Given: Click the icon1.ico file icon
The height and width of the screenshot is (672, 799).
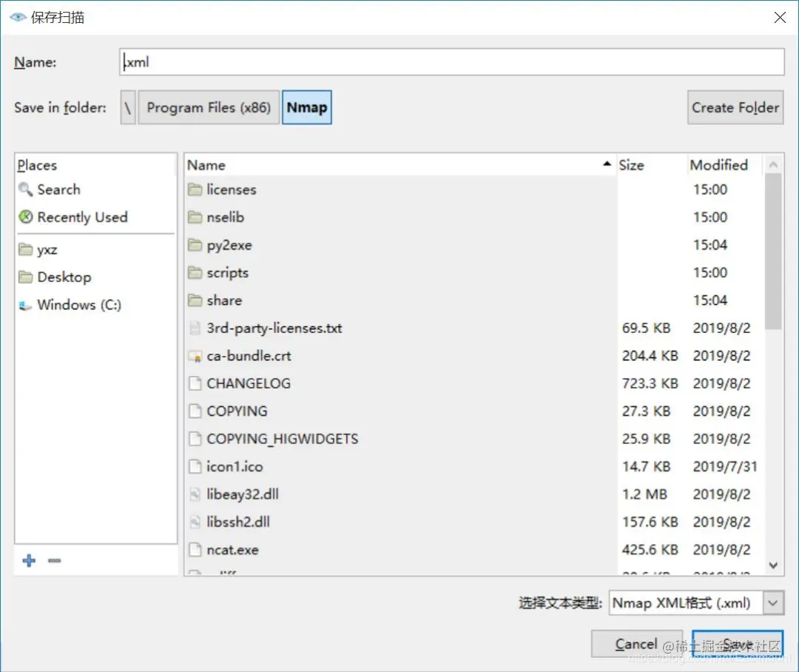Looking at the screenshot, I should click(195, 466).
